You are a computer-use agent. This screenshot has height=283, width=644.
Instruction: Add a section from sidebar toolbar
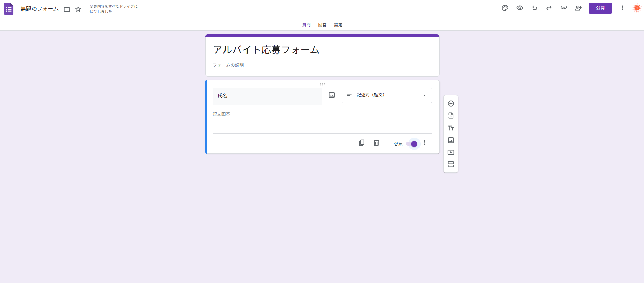[x=451, y=165]
